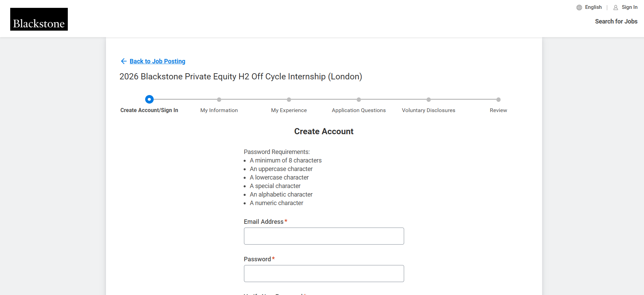Click the Create Account heading

(324, 131)
